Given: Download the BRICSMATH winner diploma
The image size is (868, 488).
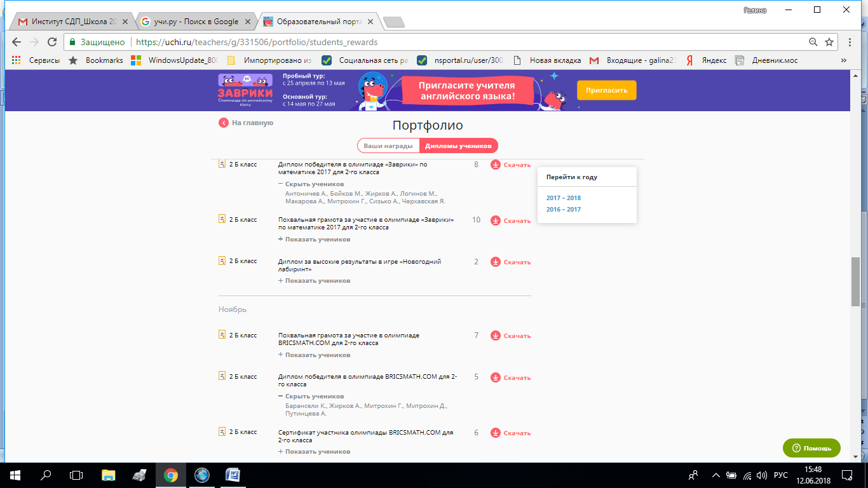Looking at the screenshot, I should click(510, 377).
